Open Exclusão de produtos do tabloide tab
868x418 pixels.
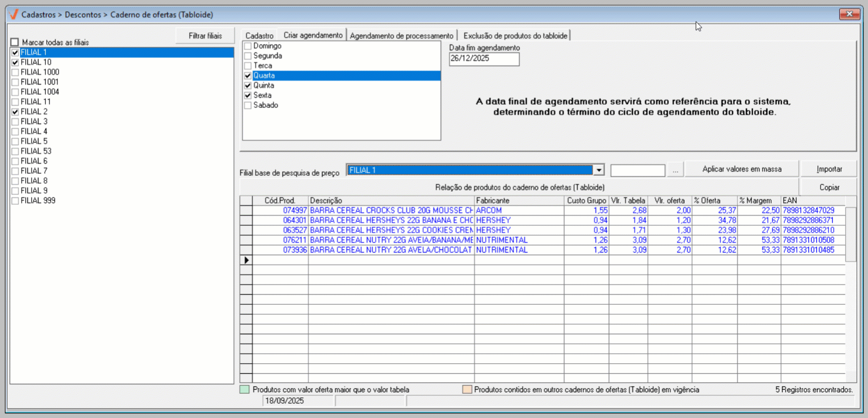pyautogui.click(x=515, y=36)
